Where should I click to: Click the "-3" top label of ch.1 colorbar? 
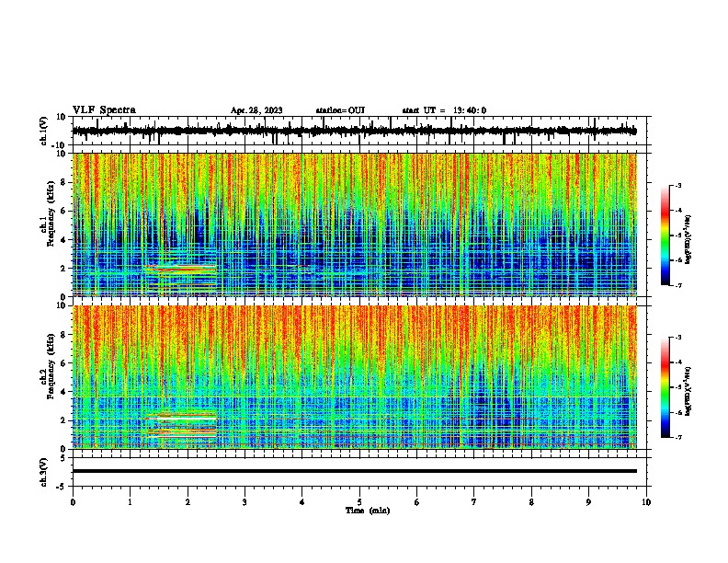coord(677,185)
